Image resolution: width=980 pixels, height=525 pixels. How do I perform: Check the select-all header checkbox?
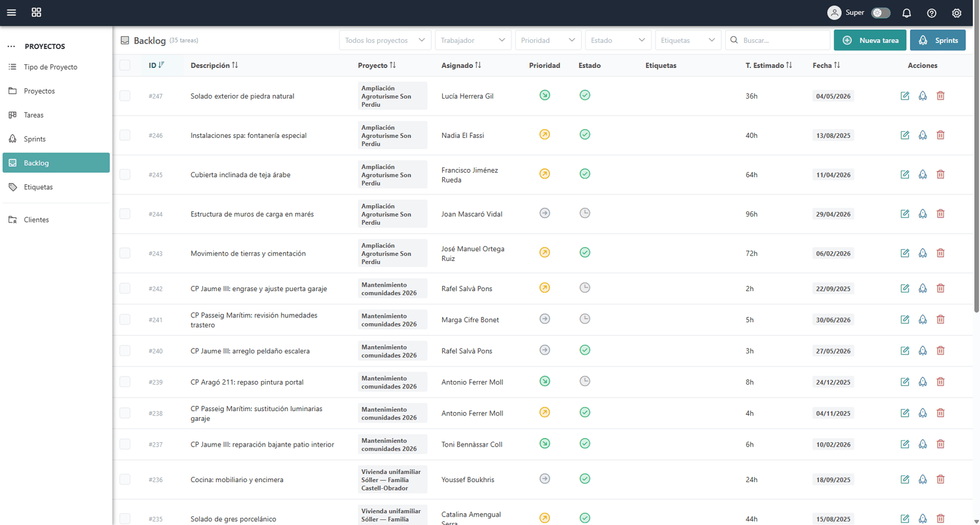pos(125,65)
